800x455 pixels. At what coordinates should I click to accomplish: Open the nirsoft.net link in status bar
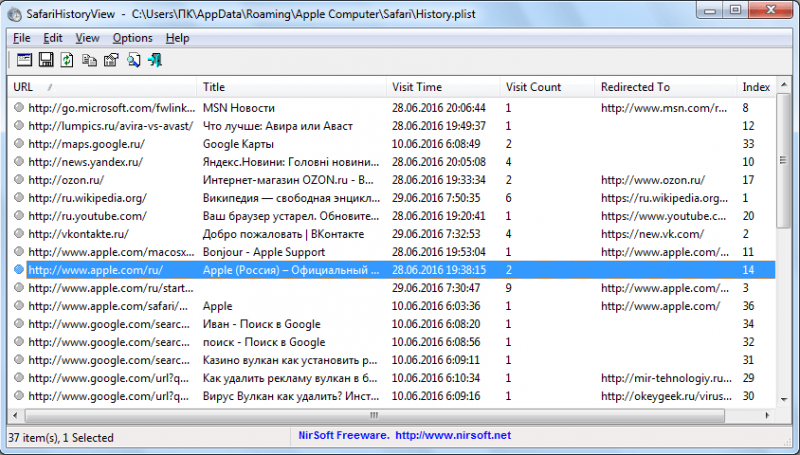[453, 436]
